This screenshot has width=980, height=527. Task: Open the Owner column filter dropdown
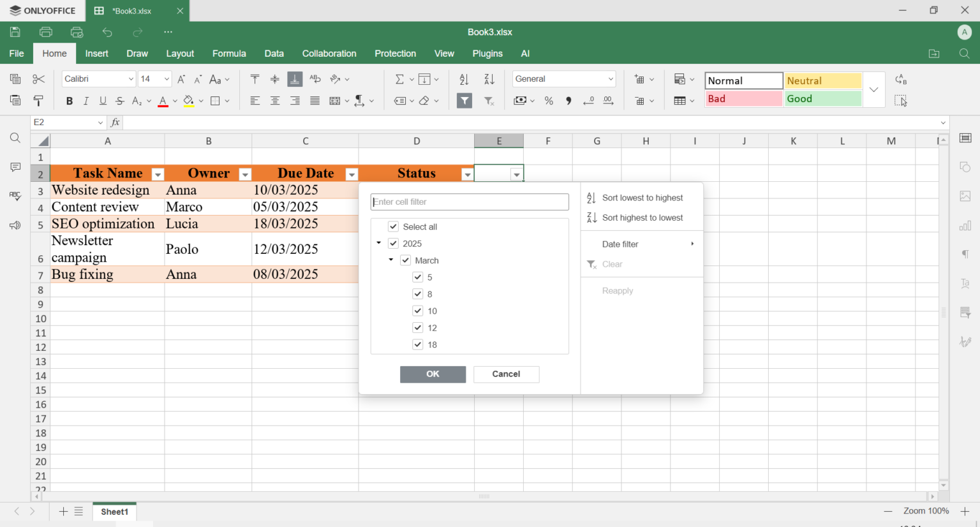(245, 174)
